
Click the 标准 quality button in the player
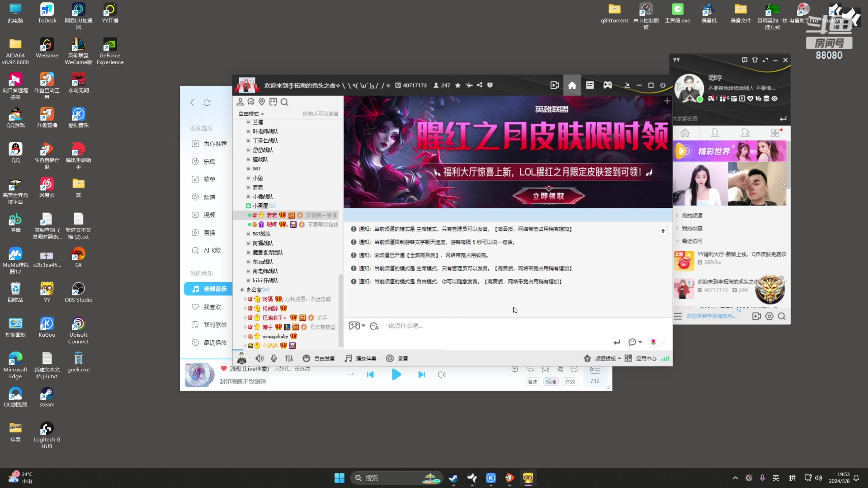551,381
